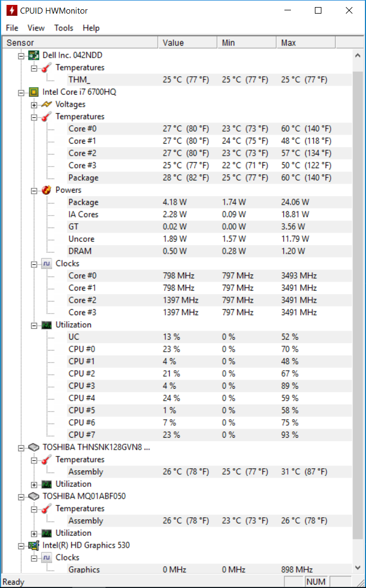Click the Voltages lightning icon
This screenshot has height=588, width=366.
coord(47,104)
